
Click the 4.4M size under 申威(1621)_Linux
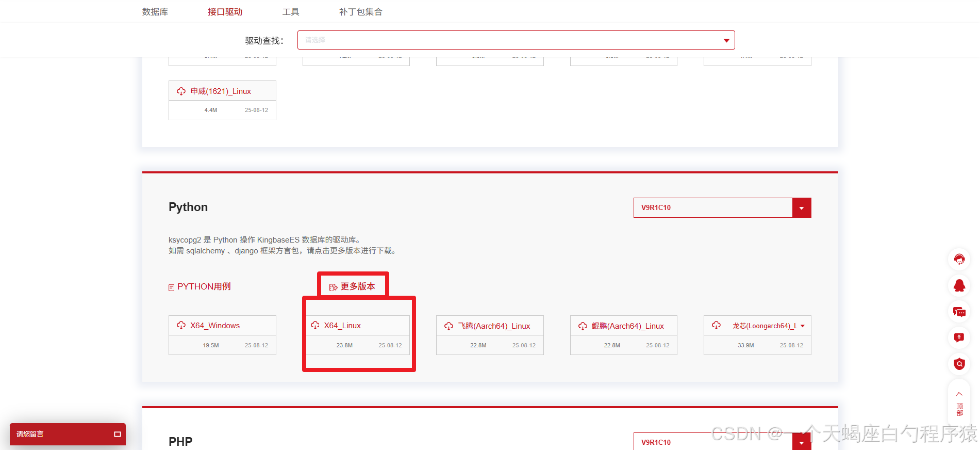click(x=211, y=110)
